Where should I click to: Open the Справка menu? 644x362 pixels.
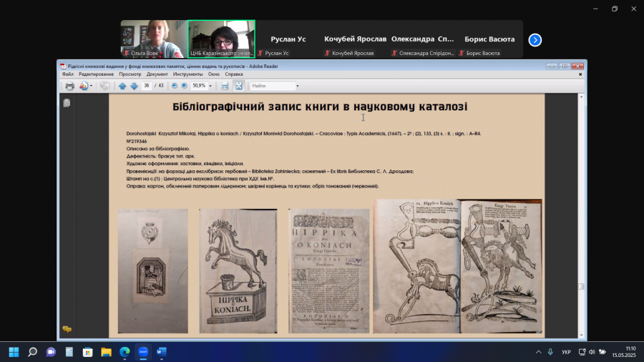pyautogui.click(x=234, y=74)
